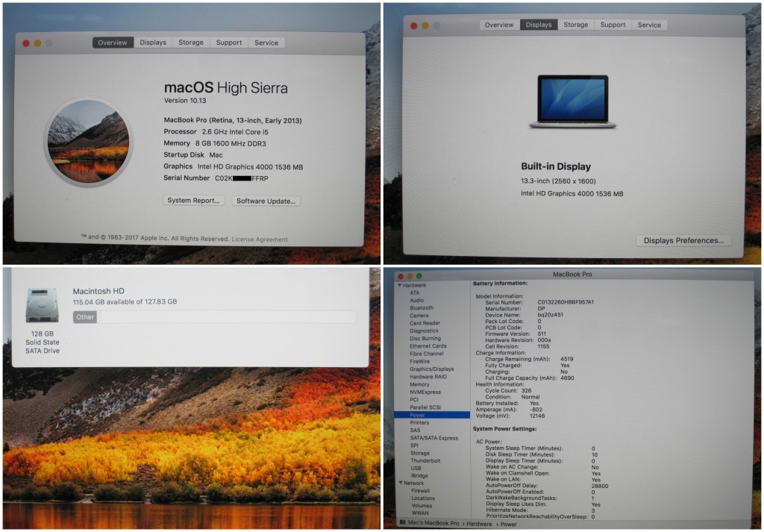Select Camera in the sidebar
764x532 pixels.
(419, 316)
